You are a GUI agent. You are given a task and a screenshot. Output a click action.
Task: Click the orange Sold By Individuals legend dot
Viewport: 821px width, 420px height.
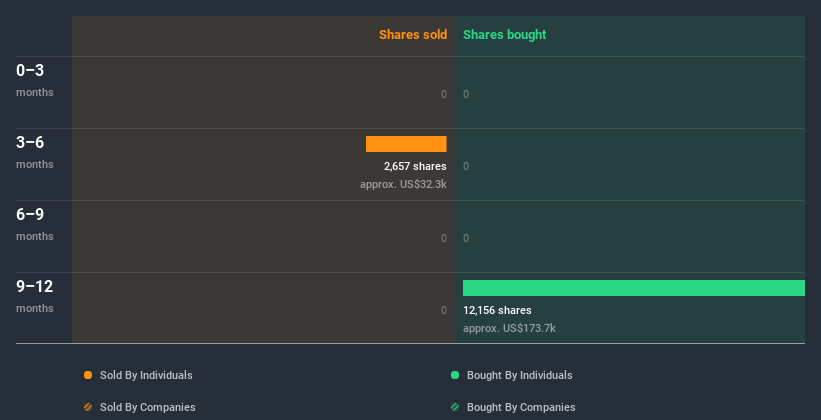click(x=88, y=375)
